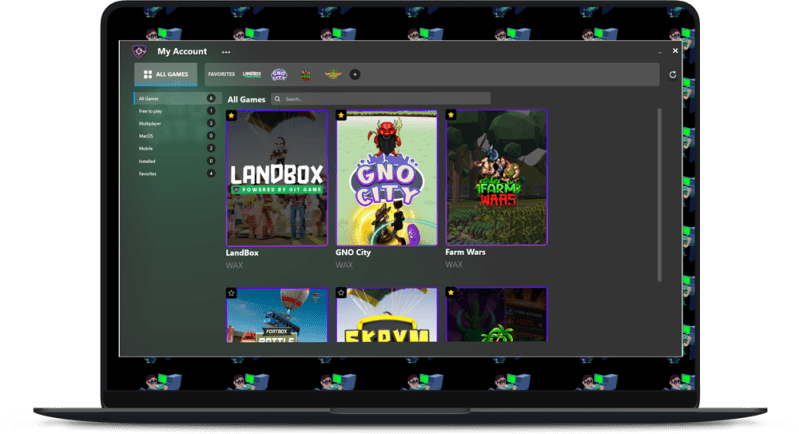799x434 pixels.
Task: Open the Farm Wars favorites shortcut icon
Action: pos(305,75)
